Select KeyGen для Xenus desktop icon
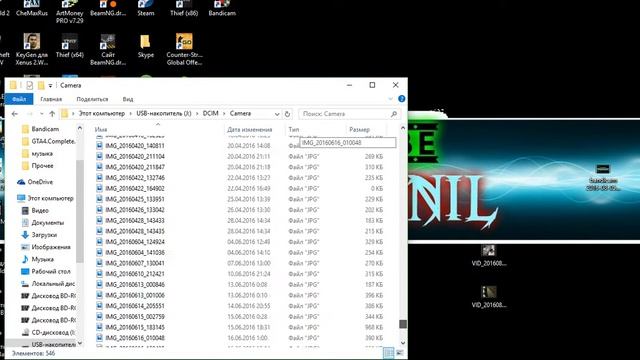640x360 pixels. (x=32, y=49)
